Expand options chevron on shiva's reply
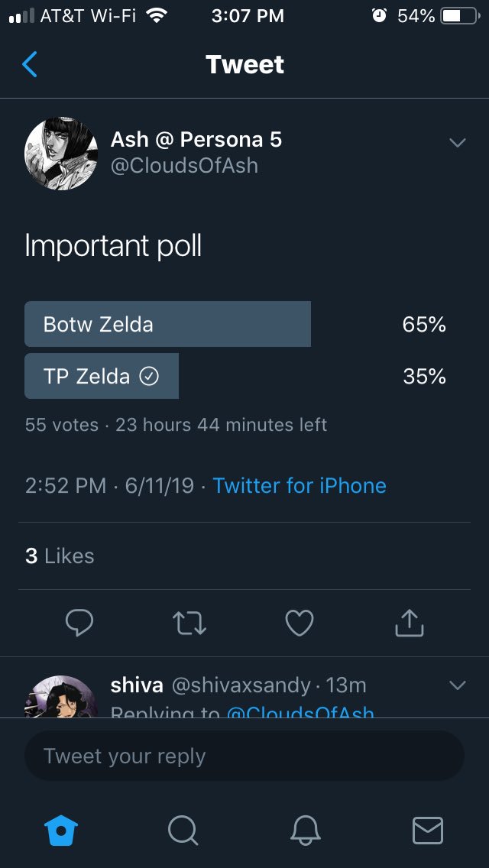Screen dimensions: 489x868 tap(457, 685)
